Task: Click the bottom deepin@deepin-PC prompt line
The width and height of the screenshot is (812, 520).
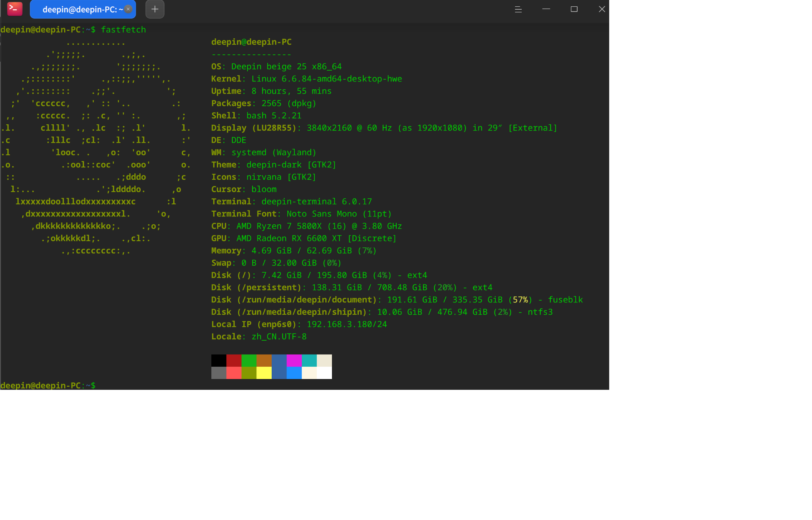Action: pos(48,385)
